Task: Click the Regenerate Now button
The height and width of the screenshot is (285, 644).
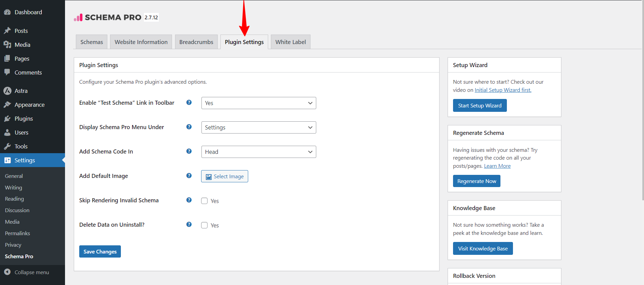Action: 476,181
